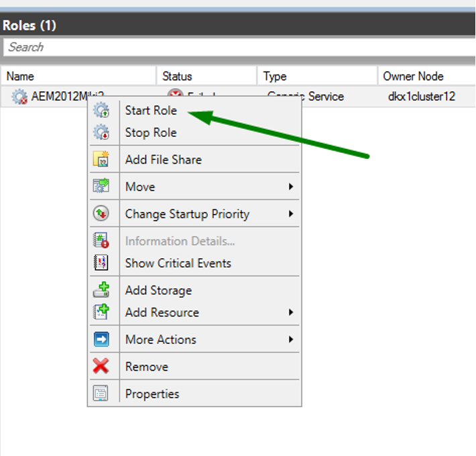This screenshot has width=476, height=456.
Task: Click the Information Details notepad icon
Action: (101, 240)
